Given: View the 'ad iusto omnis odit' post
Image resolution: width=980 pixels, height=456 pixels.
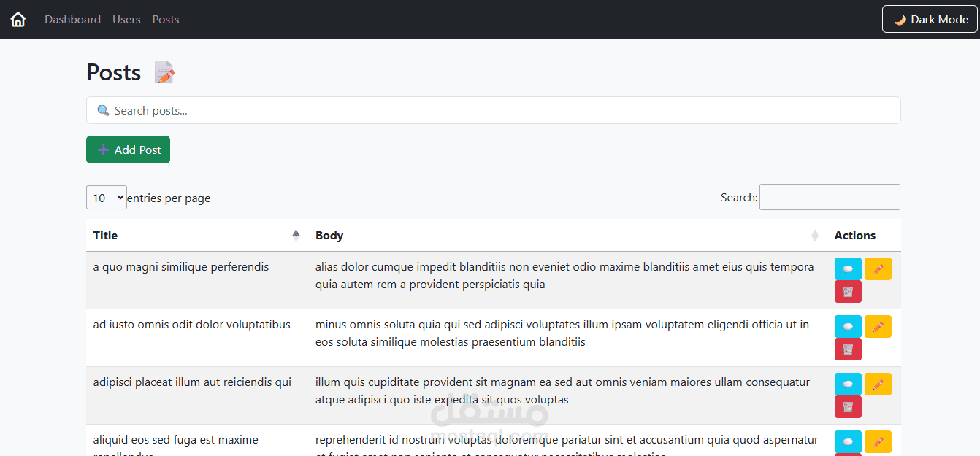Looking at the screenshot, I should click(x=848, y=327).
